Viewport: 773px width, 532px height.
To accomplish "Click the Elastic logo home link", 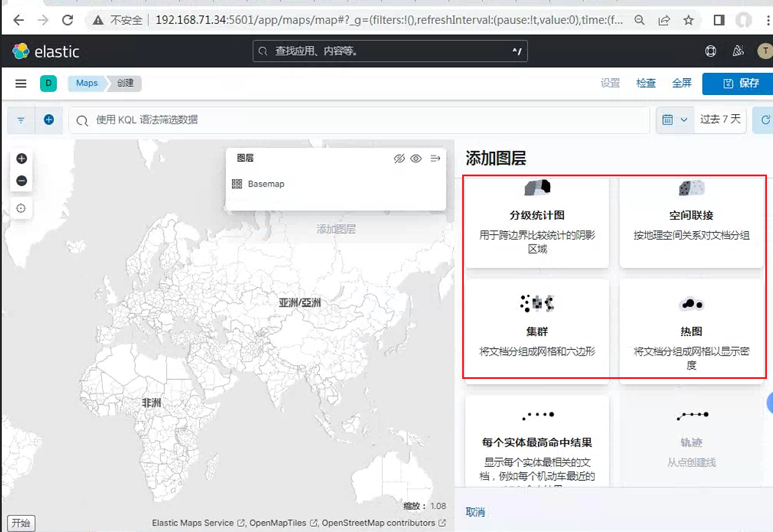I will pos(46,51).
